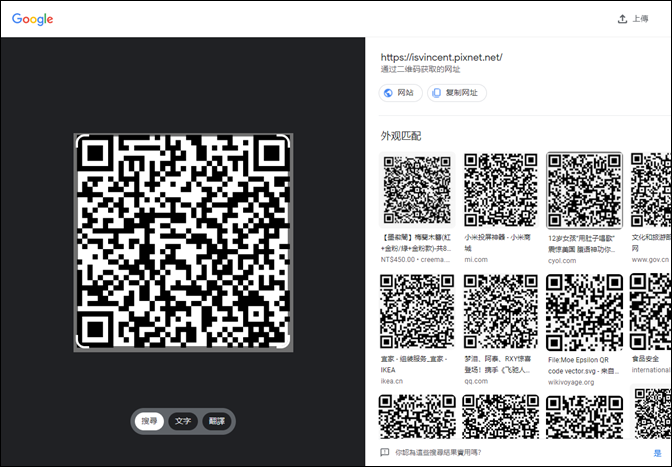This screenshot has width=672, height=467.
Task: Click the 12岁女孩 result title text
Action: [x=582, y=244]
